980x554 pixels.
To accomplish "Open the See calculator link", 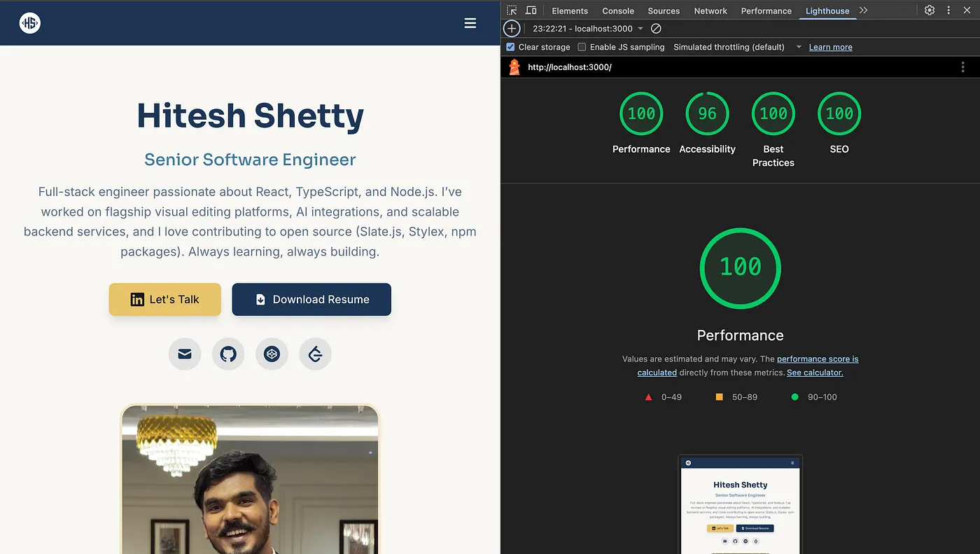I will [x=815, y=373].
